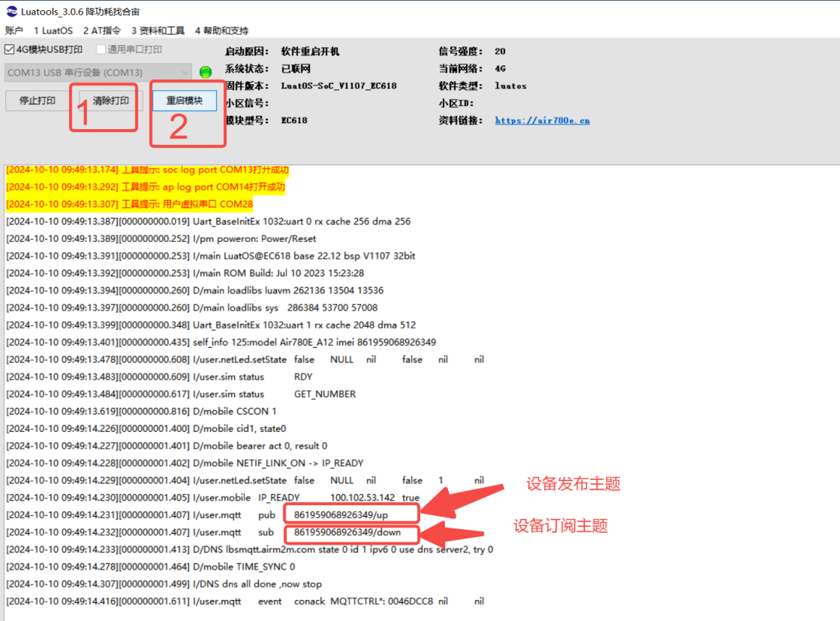The height and width of the screenshot is (621, 840).
Task: Select the log line '用户虚拟串口 COM28'
Action: pyautogui.click(x=129, y=204)
